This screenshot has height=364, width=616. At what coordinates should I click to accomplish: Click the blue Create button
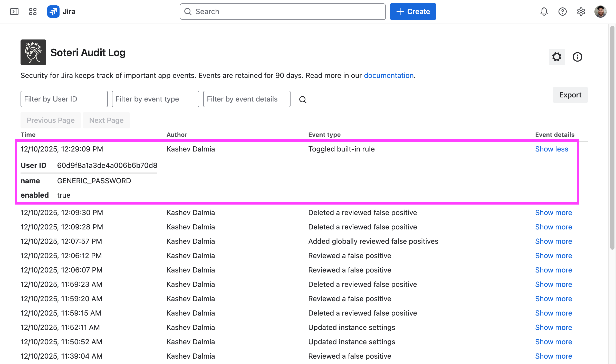[x=413, y=12]
